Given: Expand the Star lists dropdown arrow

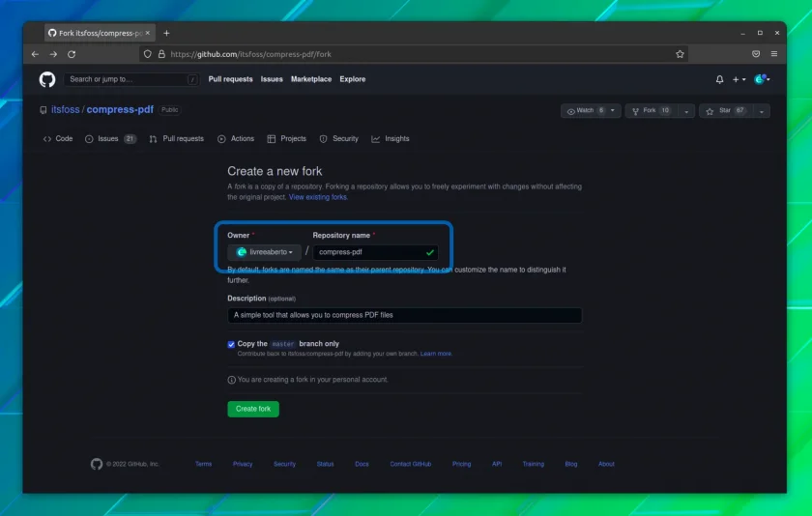Looking at the screenshot, I should tap(762, 111).
